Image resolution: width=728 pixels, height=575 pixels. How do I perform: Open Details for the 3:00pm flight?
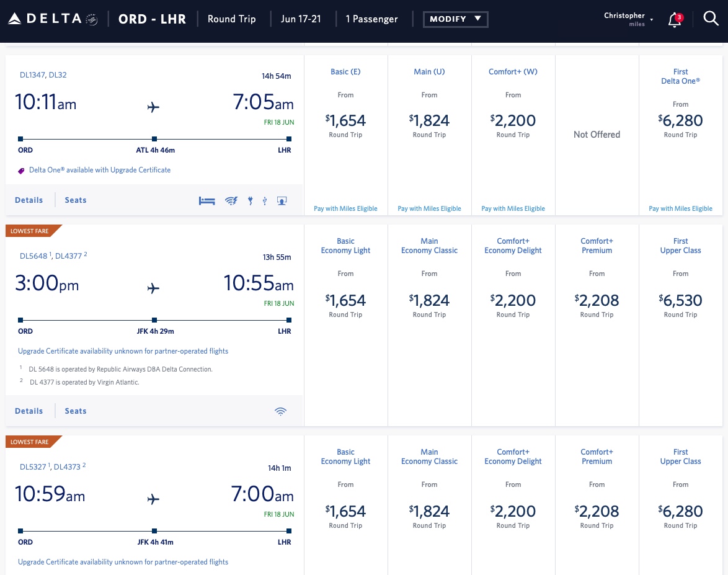[29, 411]
